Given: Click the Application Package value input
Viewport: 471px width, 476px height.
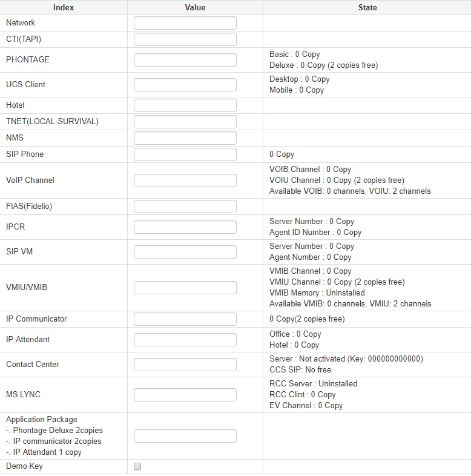Looking at the screenshot, I should [x=185, y=436].
